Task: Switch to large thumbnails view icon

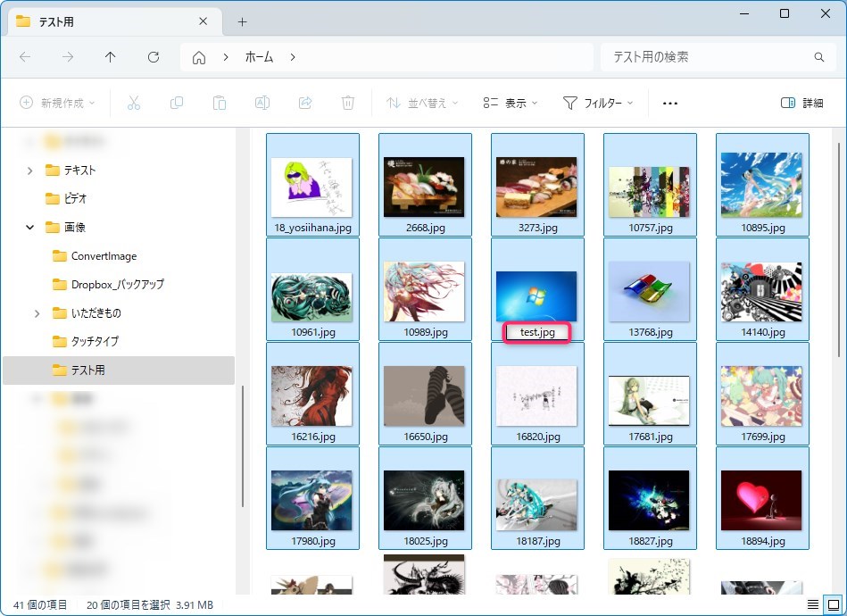Action: coord(832,604)
